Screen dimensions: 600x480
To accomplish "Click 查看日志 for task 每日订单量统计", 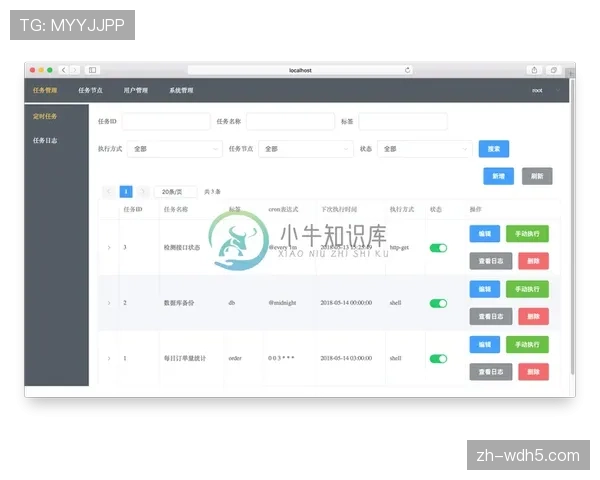I will [x=491, y=372].
